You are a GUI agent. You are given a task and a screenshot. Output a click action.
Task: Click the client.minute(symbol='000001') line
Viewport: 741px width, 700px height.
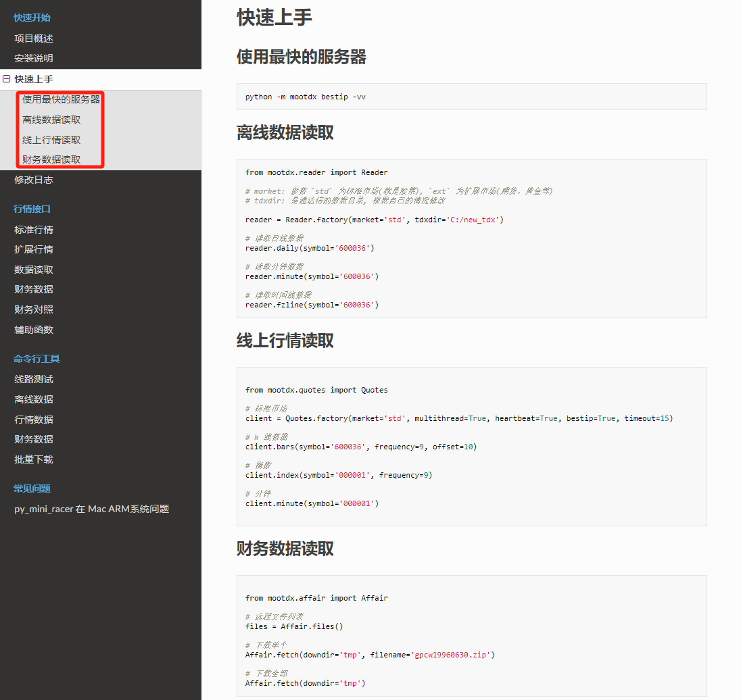[x=312, y=503]
